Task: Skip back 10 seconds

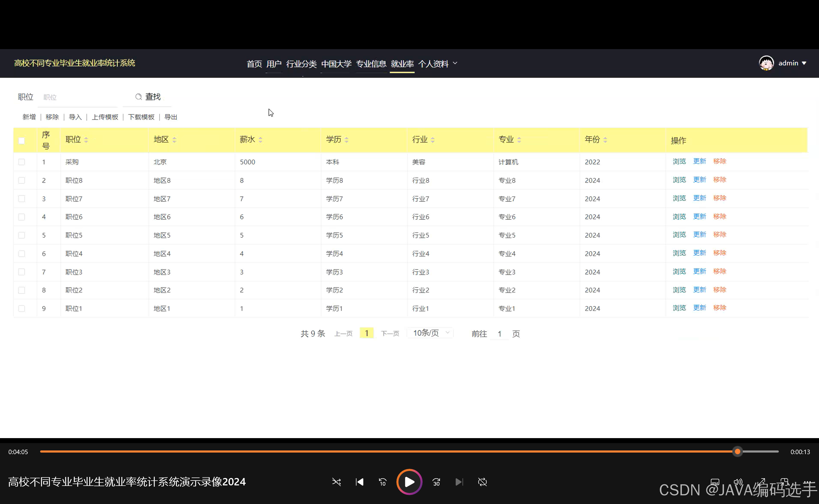Action: [382, 482]
